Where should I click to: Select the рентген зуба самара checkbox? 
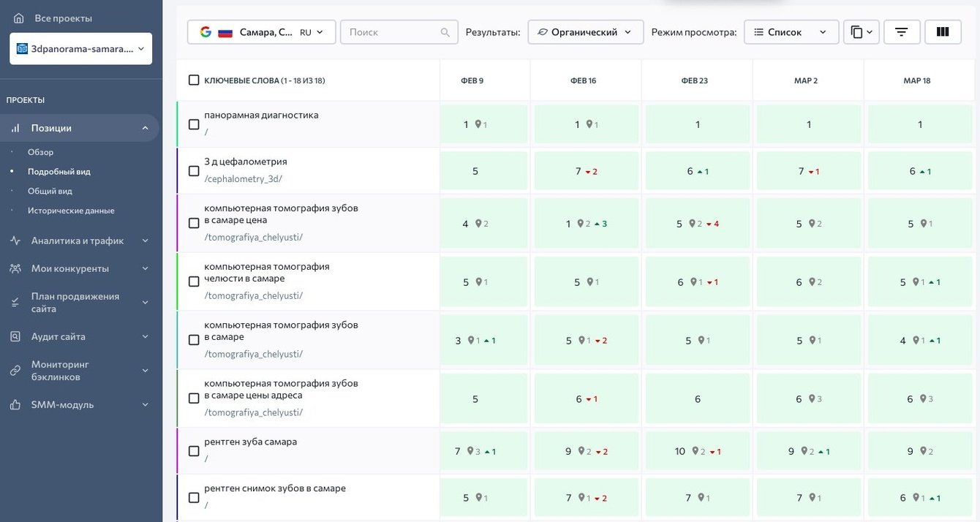click(x=194, y=451)
